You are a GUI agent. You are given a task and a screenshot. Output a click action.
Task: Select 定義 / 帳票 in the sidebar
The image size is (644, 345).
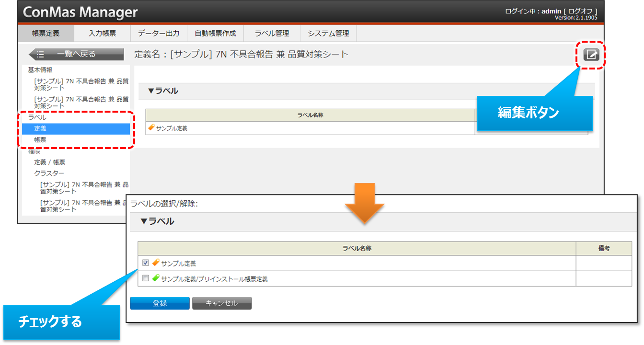pos(49,162)
